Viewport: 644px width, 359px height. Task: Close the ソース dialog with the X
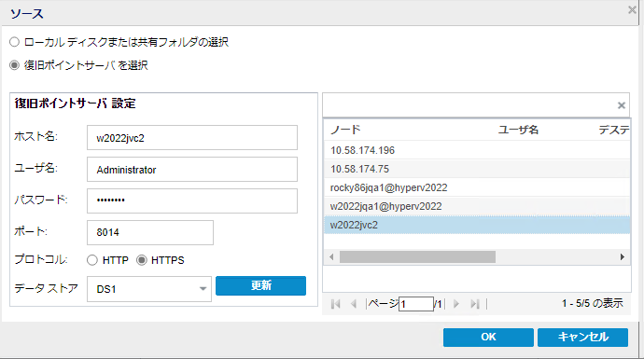coord(632,10)
